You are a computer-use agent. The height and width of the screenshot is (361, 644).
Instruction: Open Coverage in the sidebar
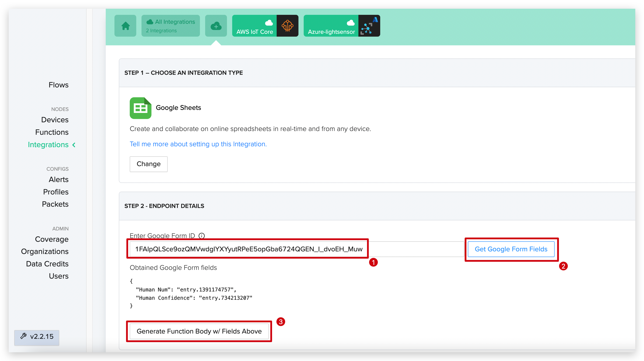point(52,239)
